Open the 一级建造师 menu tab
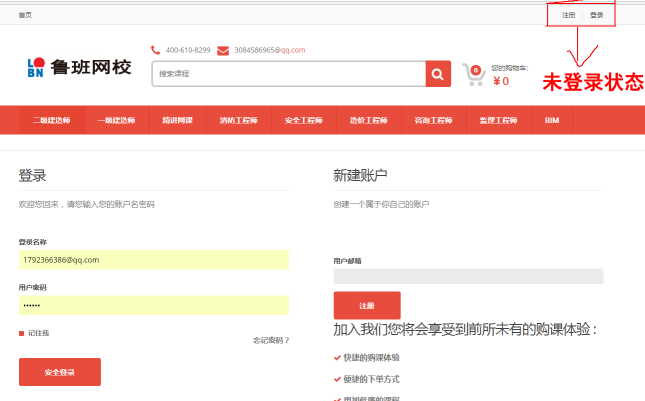Viewport: 645px width, 401px height. (x=116, y=120)
